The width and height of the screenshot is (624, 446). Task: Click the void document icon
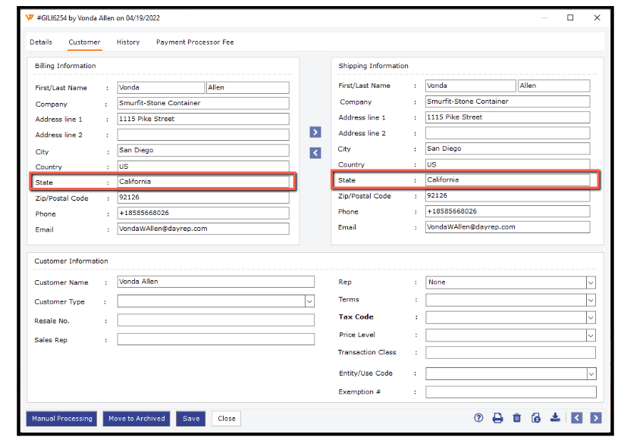[x=536, y=418]
